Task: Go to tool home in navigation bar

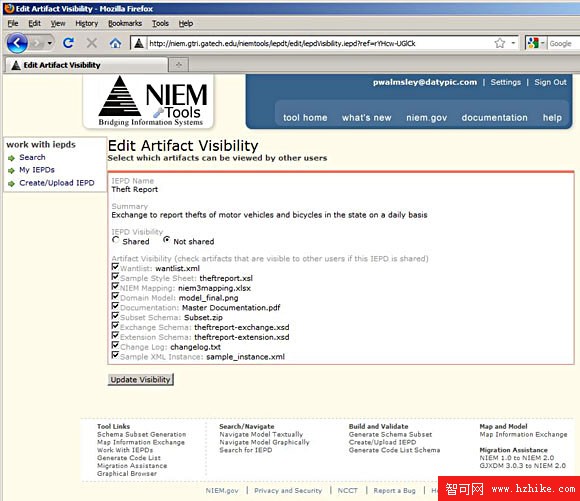Action: tap(305, 118)
